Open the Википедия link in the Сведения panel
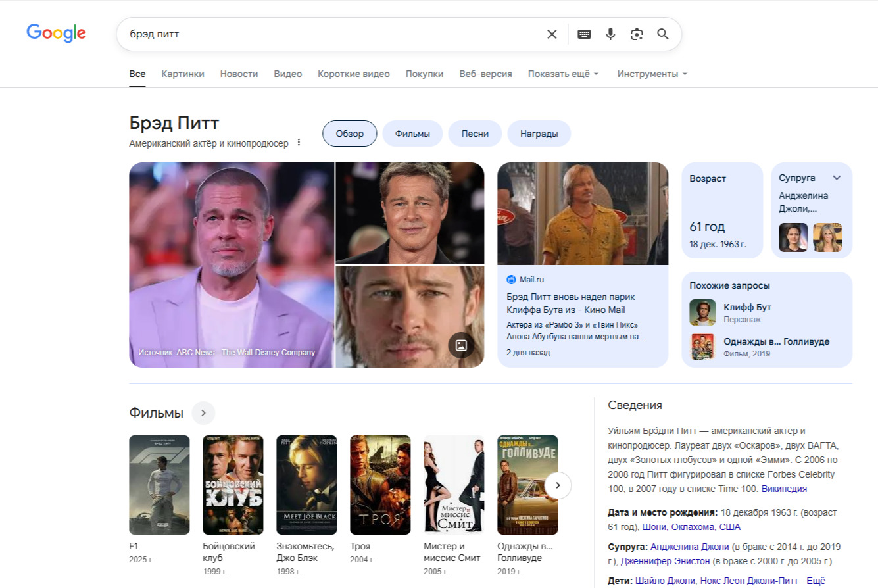 (x=783, y=489)
